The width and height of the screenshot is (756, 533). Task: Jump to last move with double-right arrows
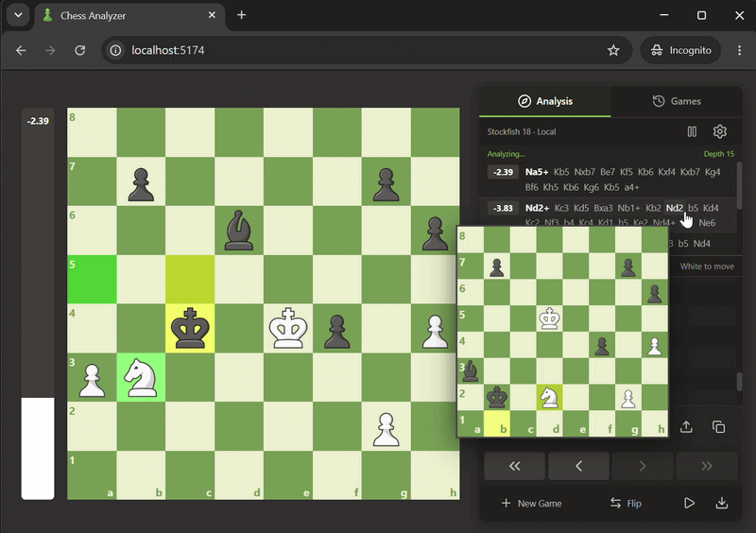[706, 466]
